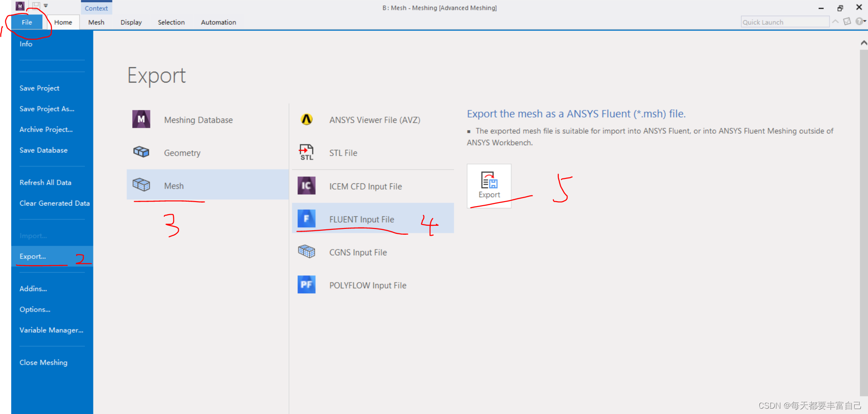Click the STL File icon

306,152
